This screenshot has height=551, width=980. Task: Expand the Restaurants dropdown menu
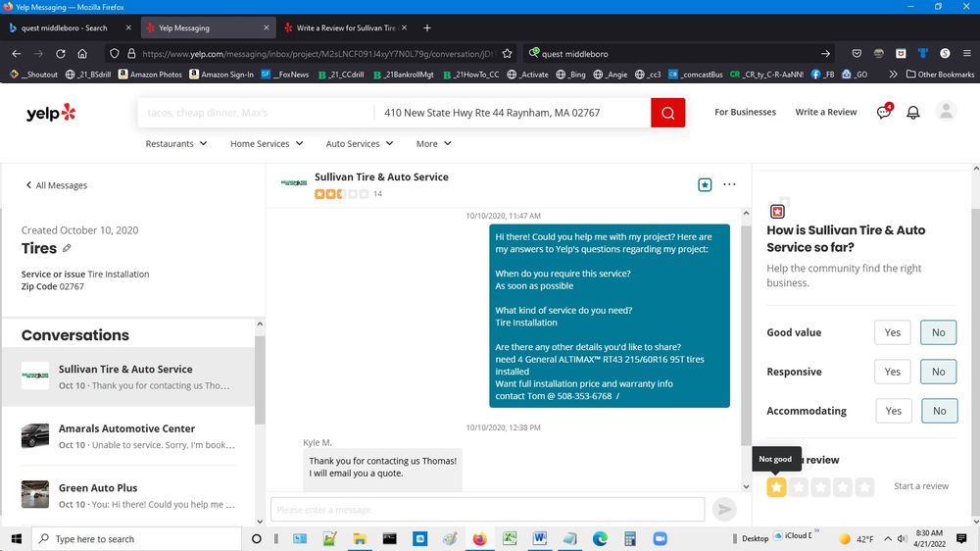pos(176,144)
